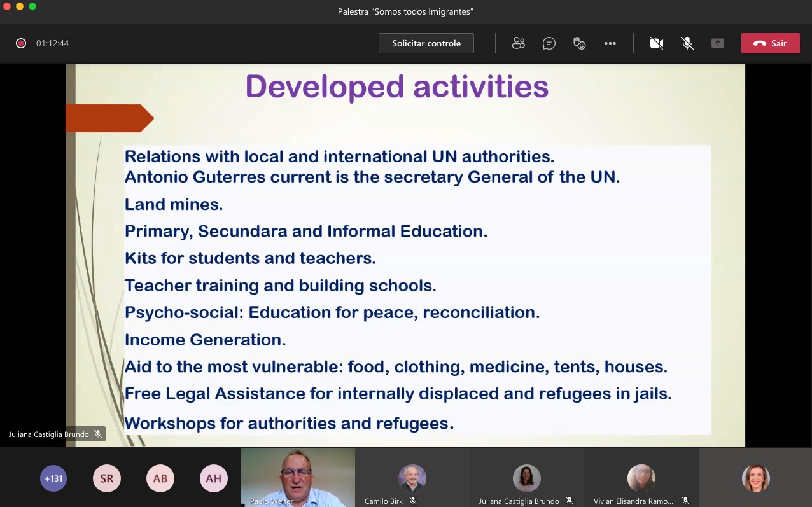Screen dimensions: 812x507
Task: Click the Free Legal Assistance line
Action: pyautogui.click(x=398, y=394)
